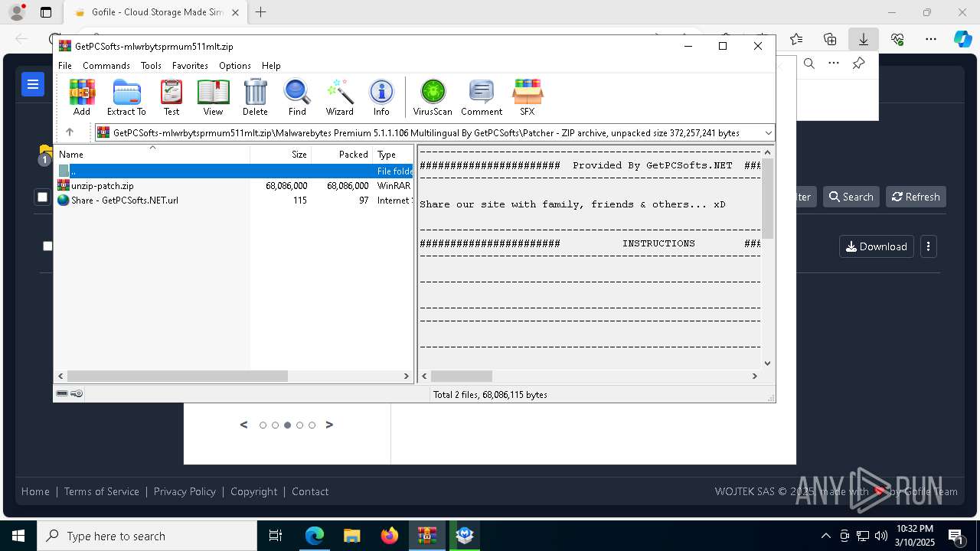Viewport: 980px width, 551px height.
Task: Launch the Wizard wand icon
Action: [339, 97]
